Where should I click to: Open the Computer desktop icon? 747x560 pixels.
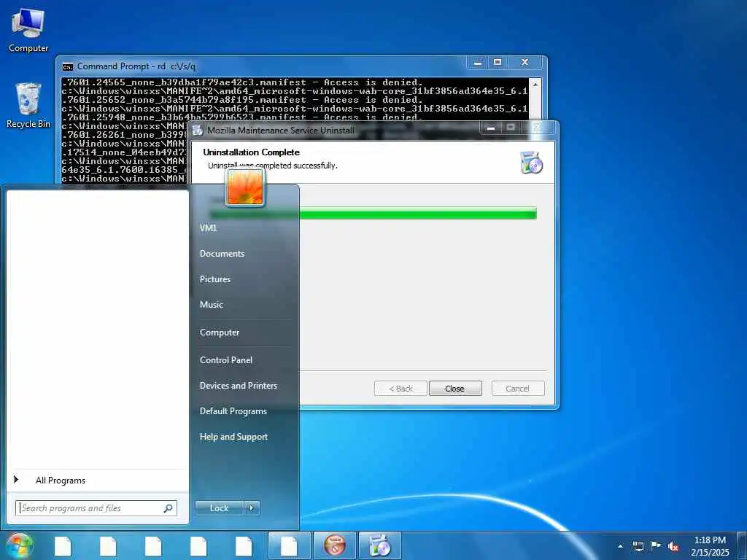pyautogui.click(x=28, y=30)
